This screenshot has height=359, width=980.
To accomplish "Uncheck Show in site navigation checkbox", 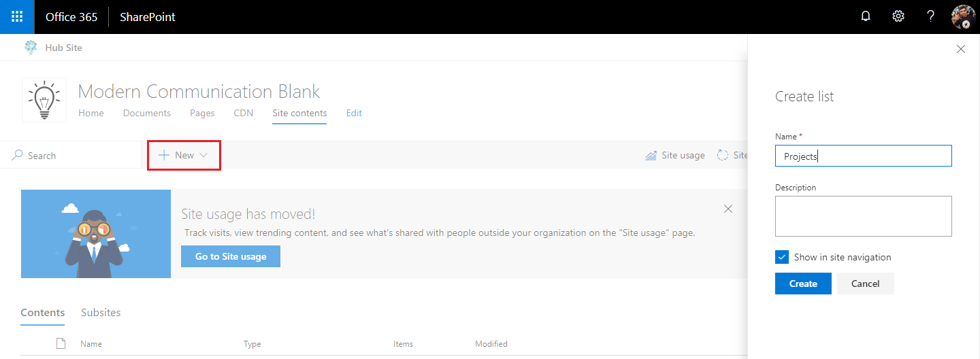I will [782, 257].
